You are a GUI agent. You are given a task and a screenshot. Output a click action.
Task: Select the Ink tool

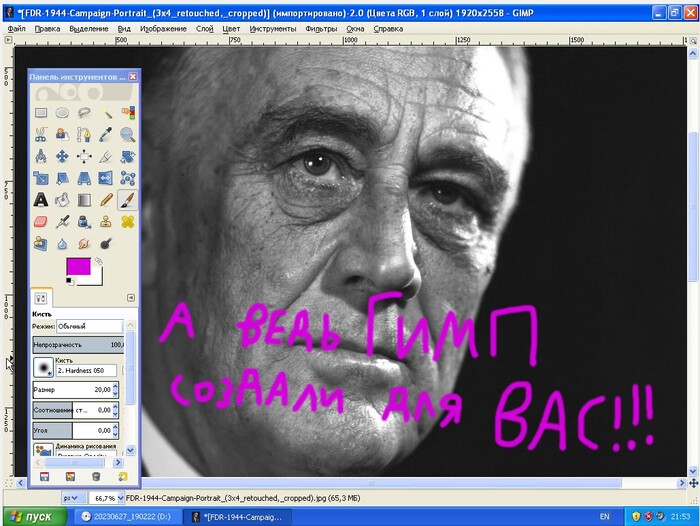(84, 222)
